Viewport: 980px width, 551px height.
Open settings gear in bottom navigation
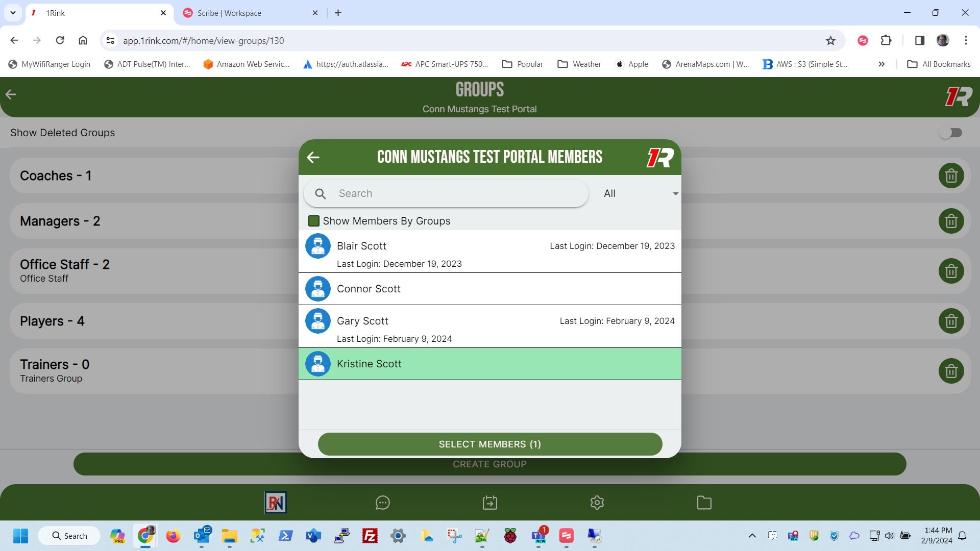pyautogui.click(x=597, y=503)
